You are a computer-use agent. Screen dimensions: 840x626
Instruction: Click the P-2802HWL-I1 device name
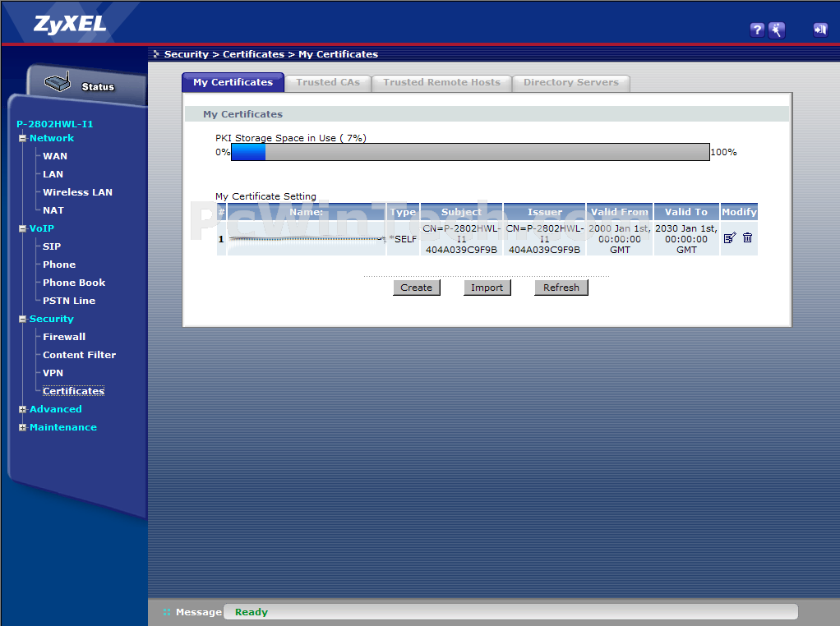54,124
